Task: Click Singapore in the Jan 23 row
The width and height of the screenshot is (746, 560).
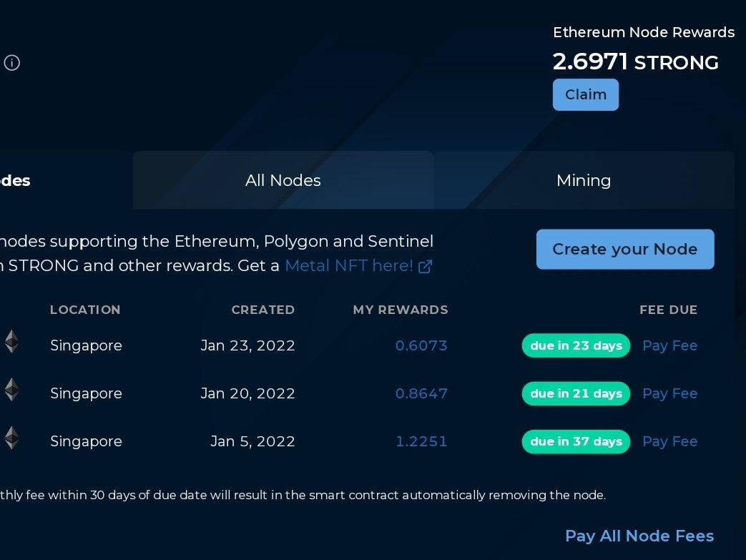Action: coord(86,346)
